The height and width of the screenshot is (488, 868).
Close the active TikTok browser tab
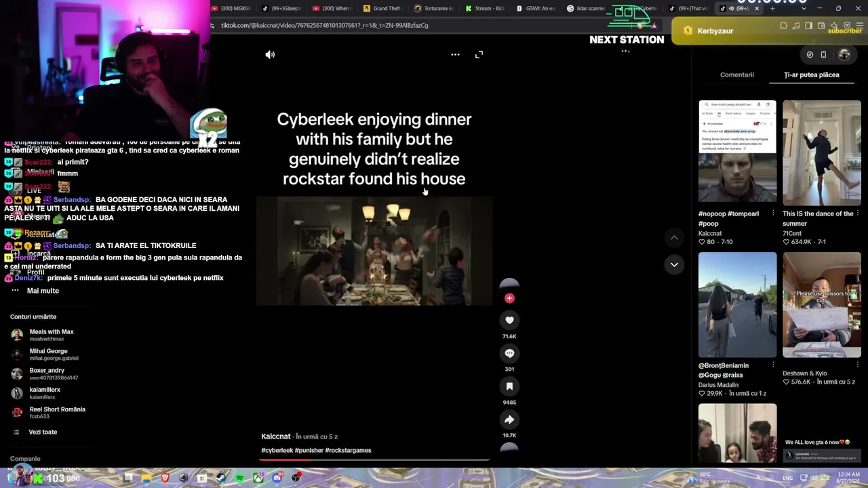[x=756, y=8]
